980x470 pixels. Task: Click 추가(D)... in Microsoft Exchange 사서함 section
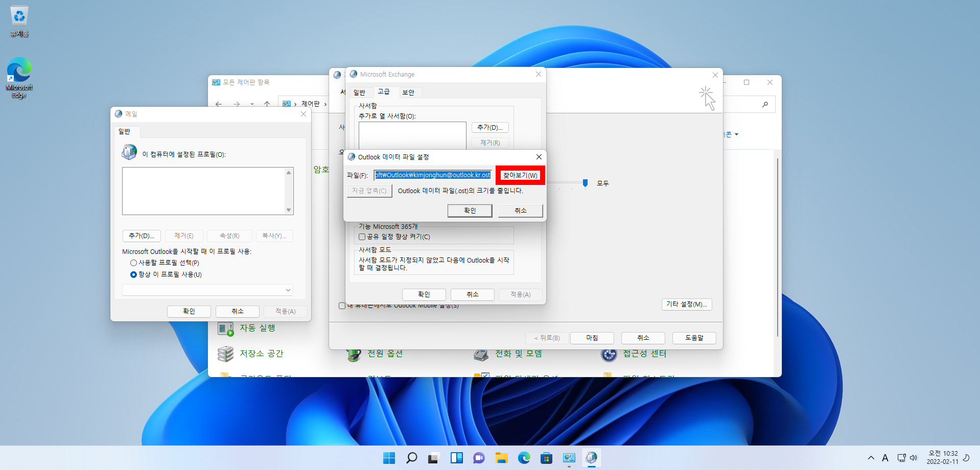[490, 128]
